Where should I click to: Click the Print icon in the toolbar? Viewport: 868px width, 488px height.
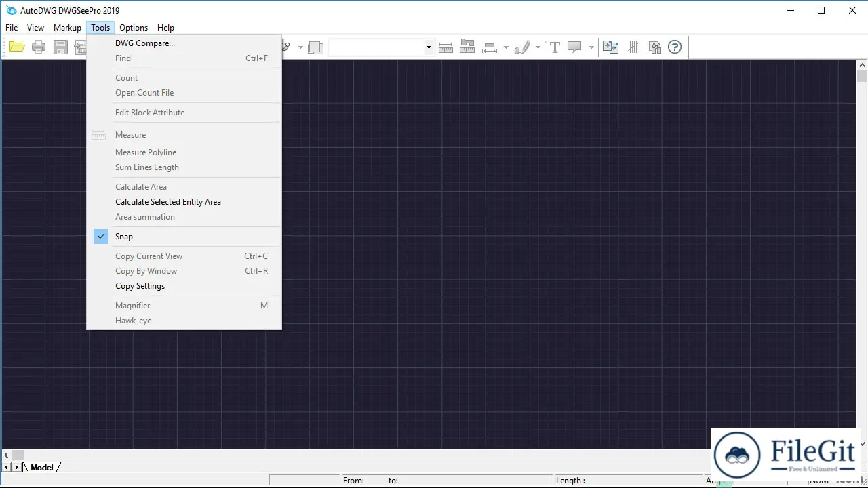pos(39,47)
